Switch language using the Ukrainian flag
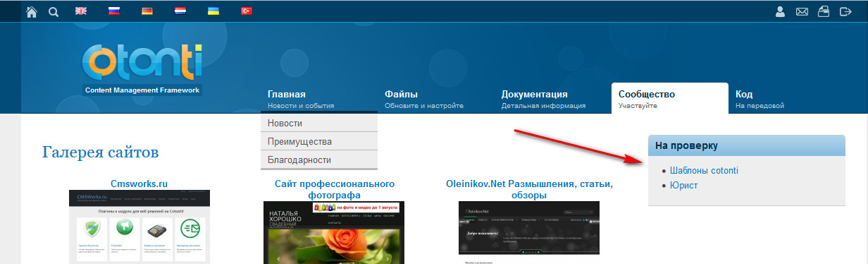This screenshot has height=264, width=868. point(213,11)
